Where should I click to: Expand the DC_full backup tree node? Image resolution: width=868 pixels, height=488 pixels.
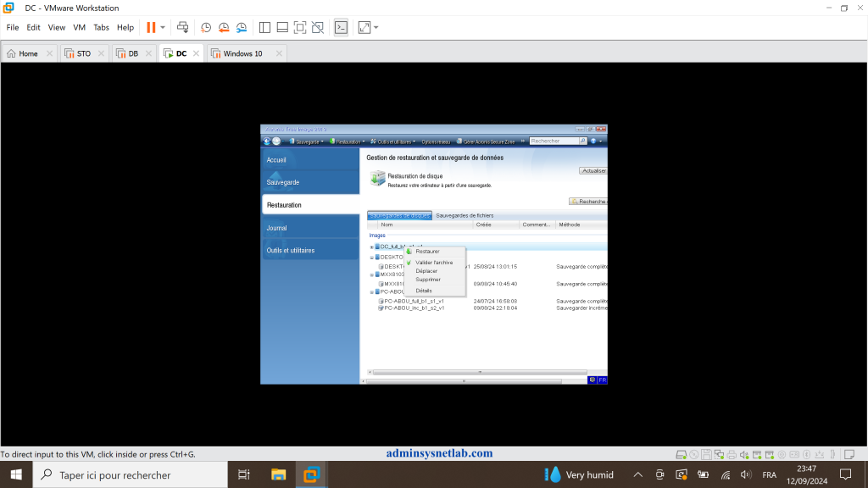(x=372, y=247)
